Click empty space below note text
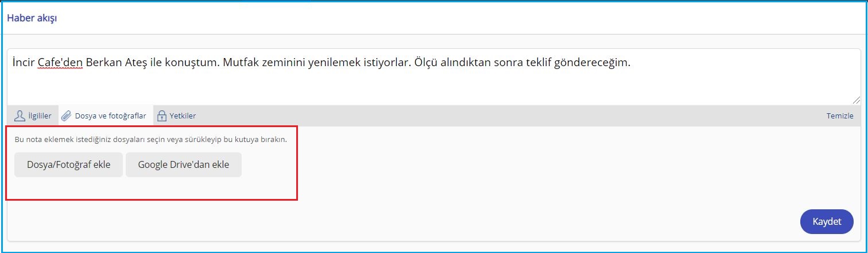 [431, 87]
